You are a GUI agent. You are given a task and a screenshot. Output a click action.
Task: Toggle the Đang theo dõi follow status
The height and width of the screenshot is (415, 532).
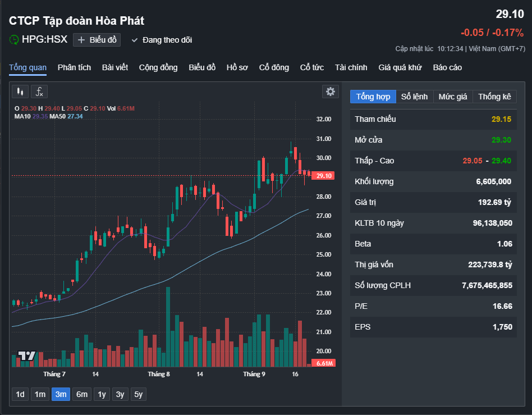tap(162, 40)
